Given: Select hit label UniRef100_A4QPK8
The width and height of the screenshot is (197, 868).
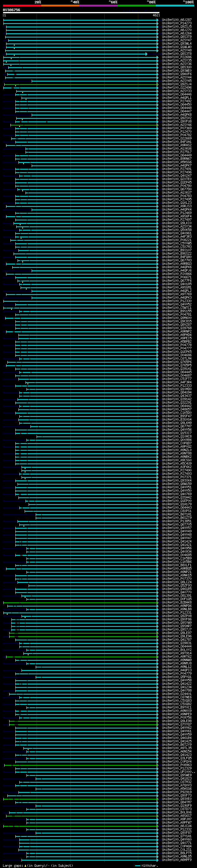Looking at the screenshot, I should click(177, 115).
